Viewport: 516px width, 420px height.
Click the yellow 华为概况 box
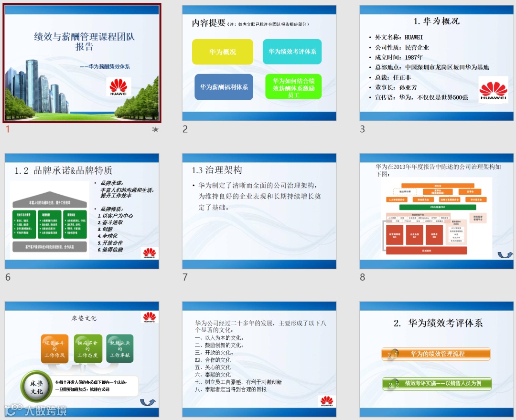(223, 52)
